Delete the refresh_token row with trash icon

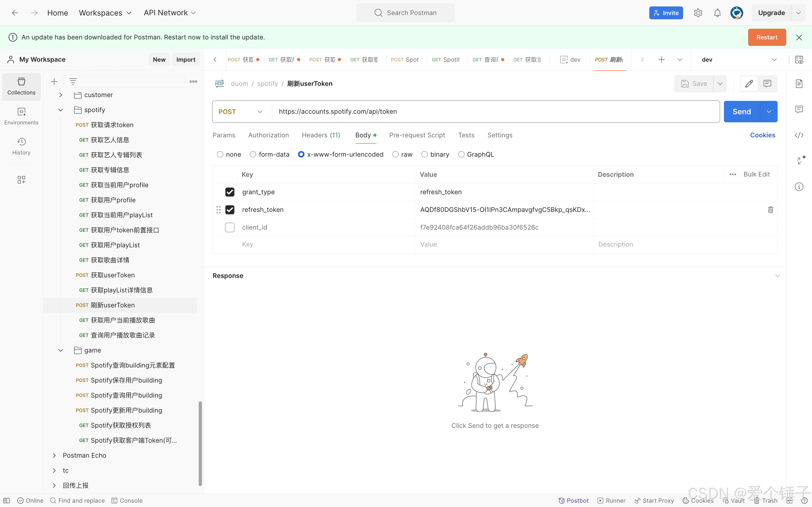770,210
